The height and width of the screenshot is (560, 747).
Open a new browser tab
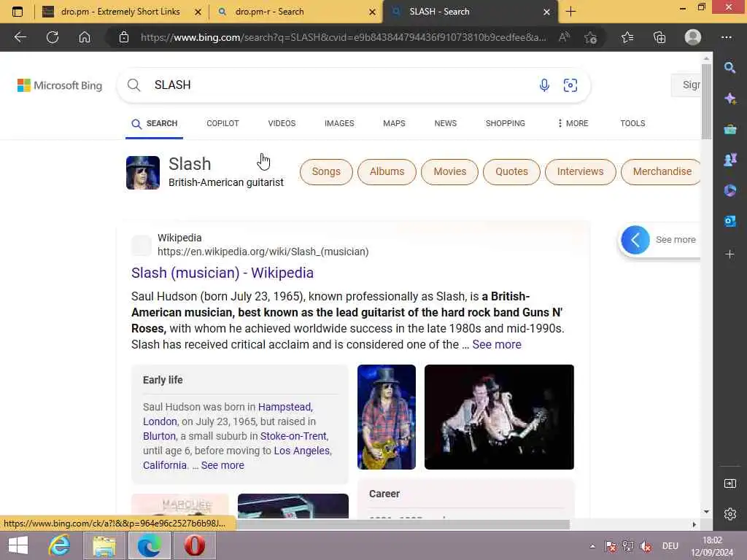pos(570,12)
